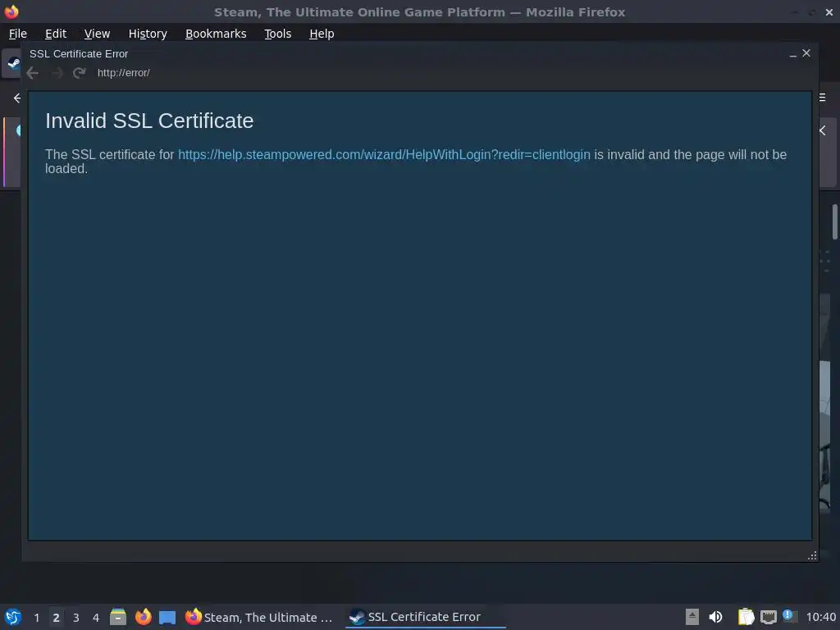This screenshot has width=840, height=630.
Task: Open Firefox hamburger menu at right edge
Action: pos(822,98)
